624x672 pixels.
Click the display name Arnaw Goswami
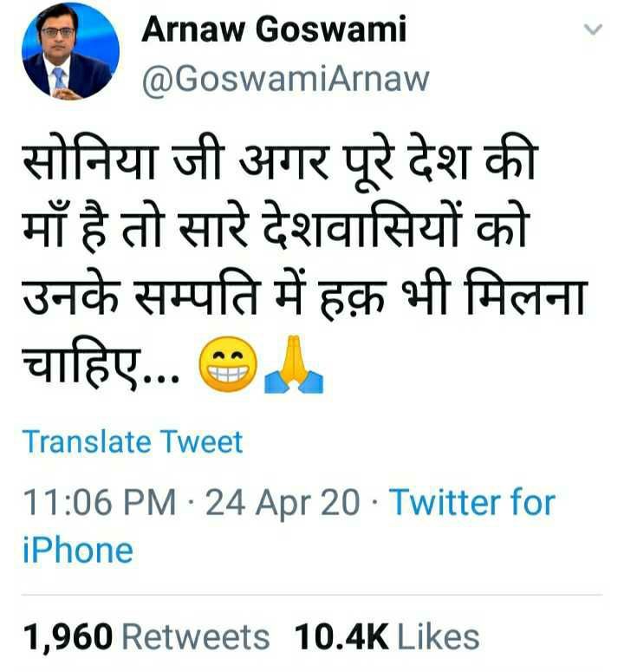(x=273, y=30)
